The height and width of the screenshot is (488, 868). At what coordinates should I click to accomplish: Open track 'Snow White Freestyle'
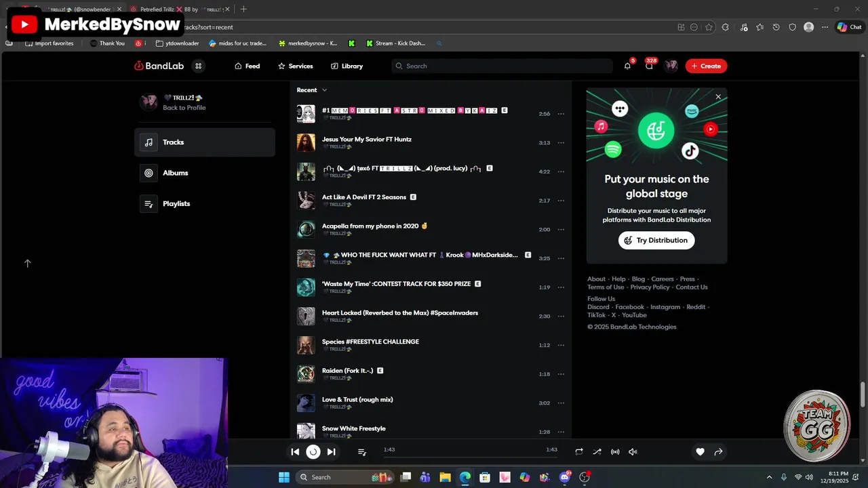[353, 428]
